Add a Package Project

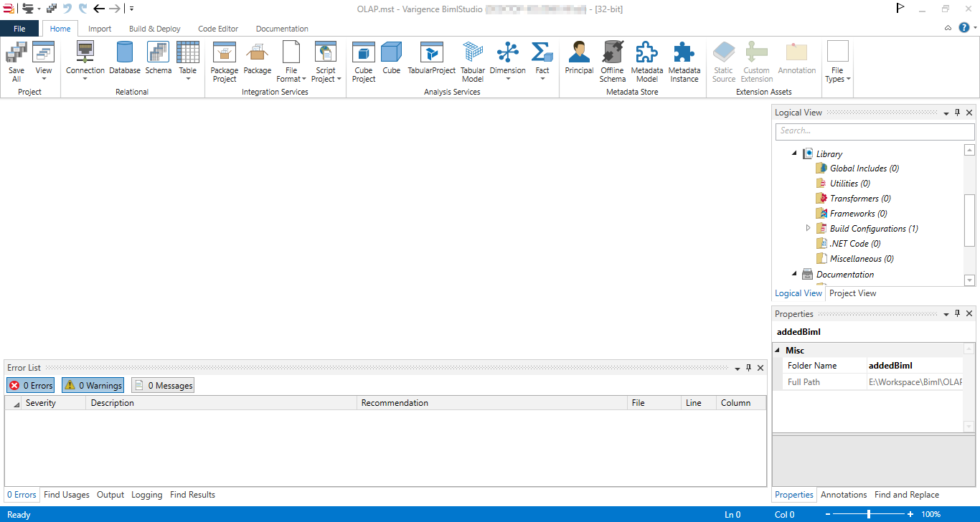tap(225, 62)
